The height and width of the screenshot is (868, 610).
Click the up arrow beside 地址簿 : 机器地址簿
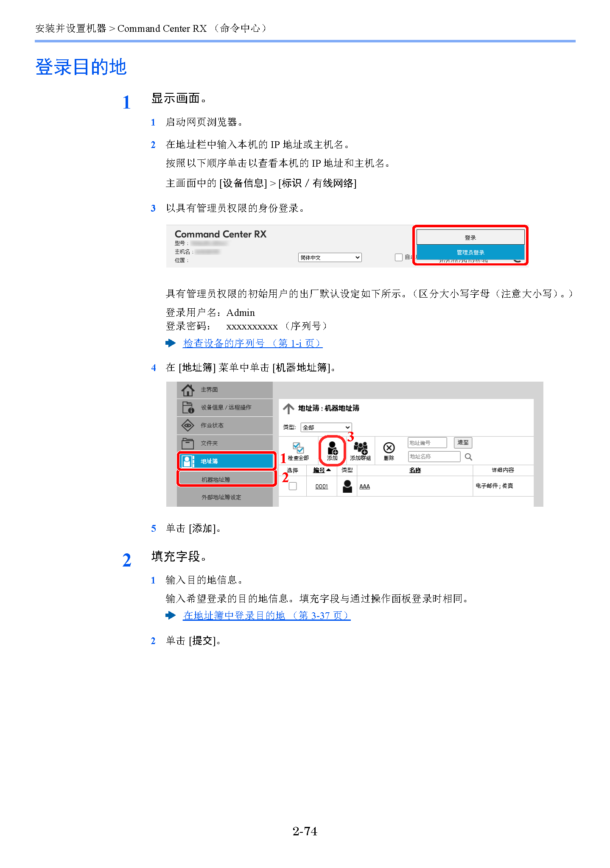pyautogui.click(x=288, y=408)
